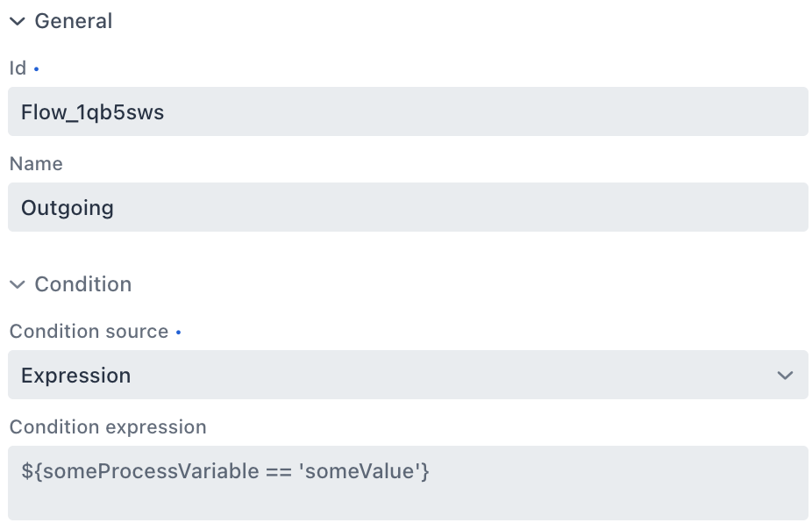Select the Id input containing Flow_1qb5sws

[408, 111]
